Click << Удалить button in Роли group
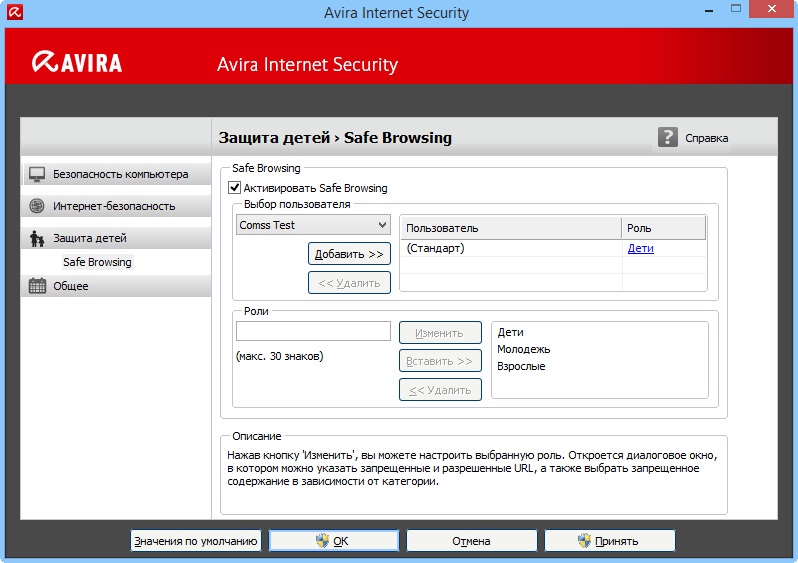 click(x=440, y=390)
